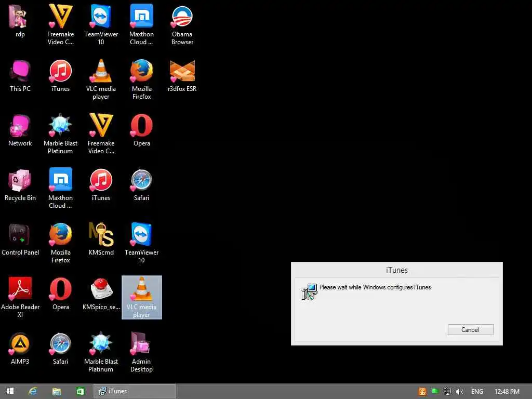
Task: Click the orange system tray icon
Action: click(422, 392)
